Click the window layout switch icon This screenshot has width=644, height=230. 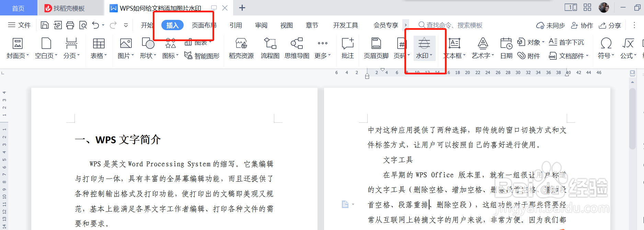[x=571, y=7]
